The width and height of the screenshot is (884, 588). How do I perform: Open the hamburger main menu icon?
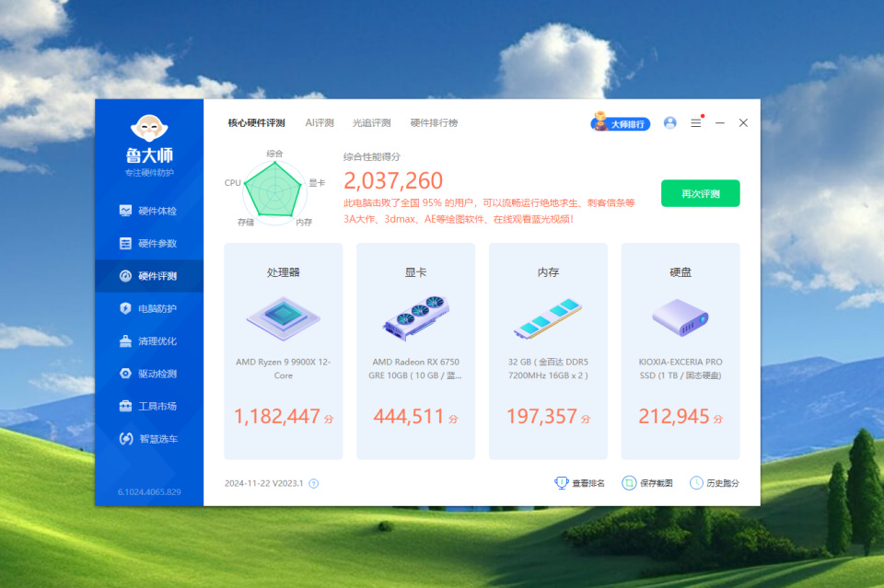point(696,122)
